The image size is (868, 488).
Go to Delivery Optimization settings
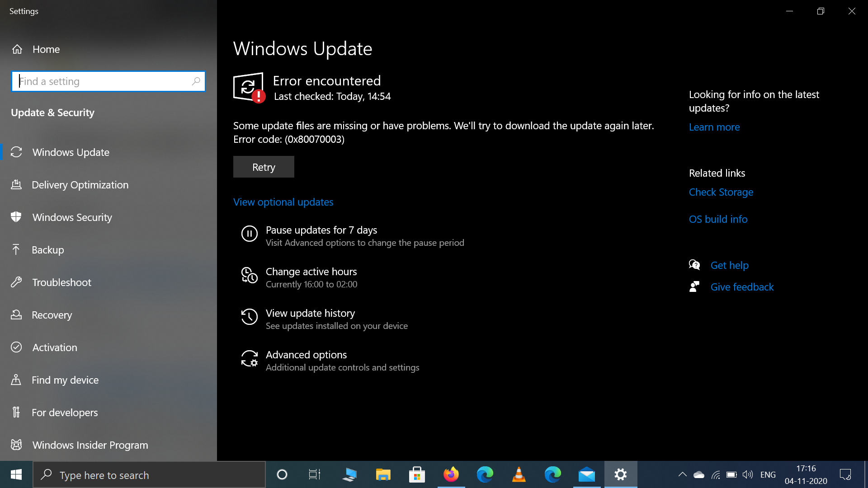pos(108,185)
